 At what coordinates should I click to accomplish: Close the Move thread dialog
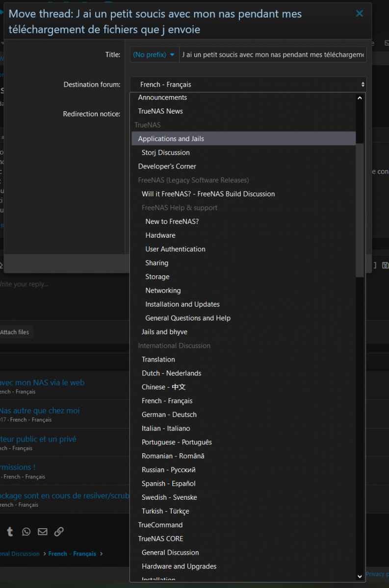pyautogui.click(x=360, y=14)
